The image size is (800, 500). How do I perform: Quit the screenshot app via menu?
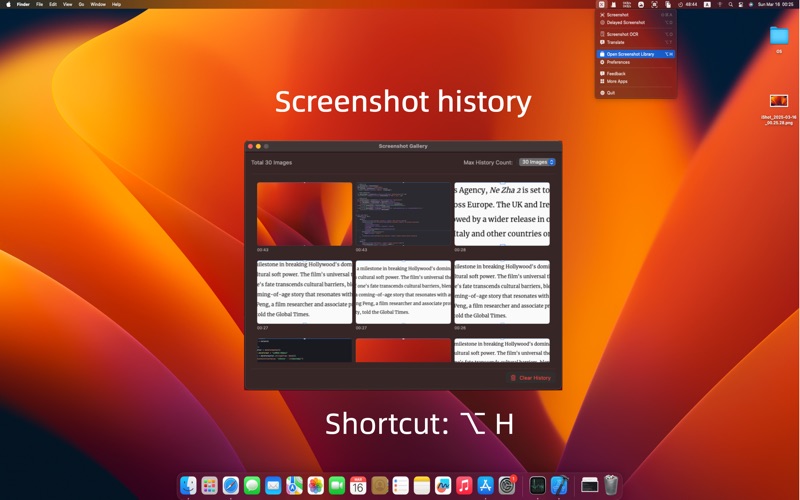pyautogui.click(x=611, y=93)
